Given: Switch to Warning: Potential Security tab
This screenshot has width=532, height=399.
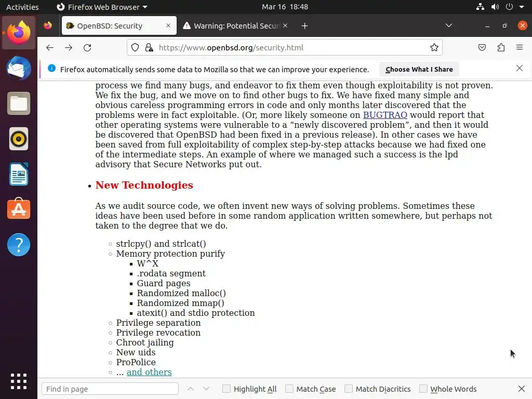Looking at the screenshot, I should tap(235, 25).
